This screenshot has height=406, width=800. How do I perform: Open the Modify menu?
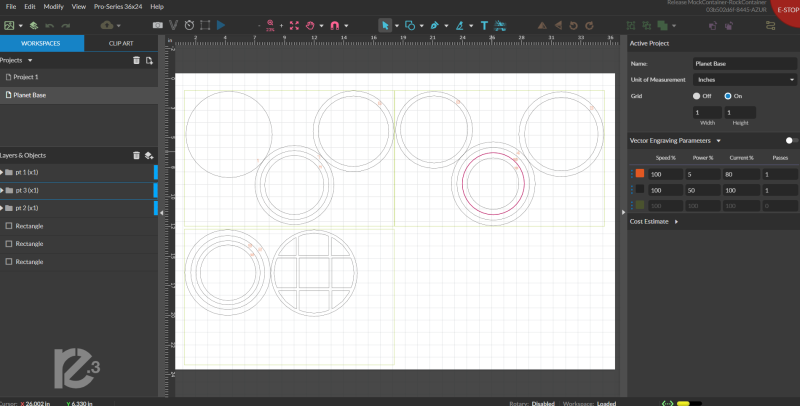[53, 6]
